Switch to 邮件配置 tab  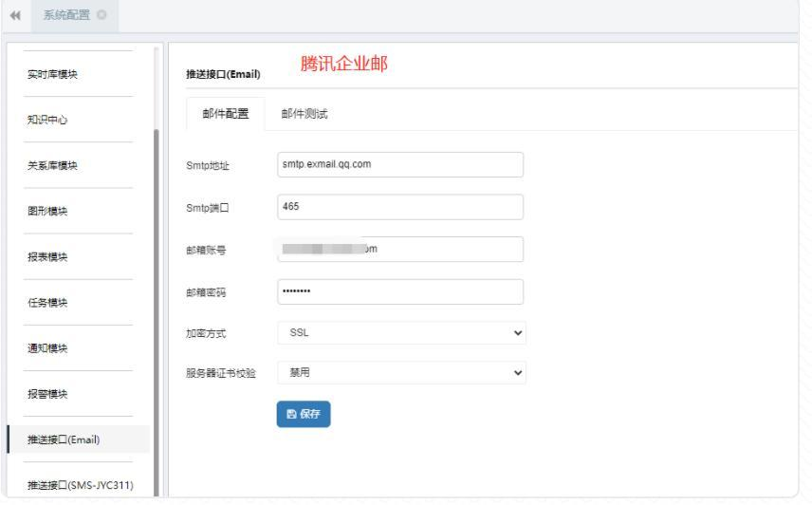[226, 113]
